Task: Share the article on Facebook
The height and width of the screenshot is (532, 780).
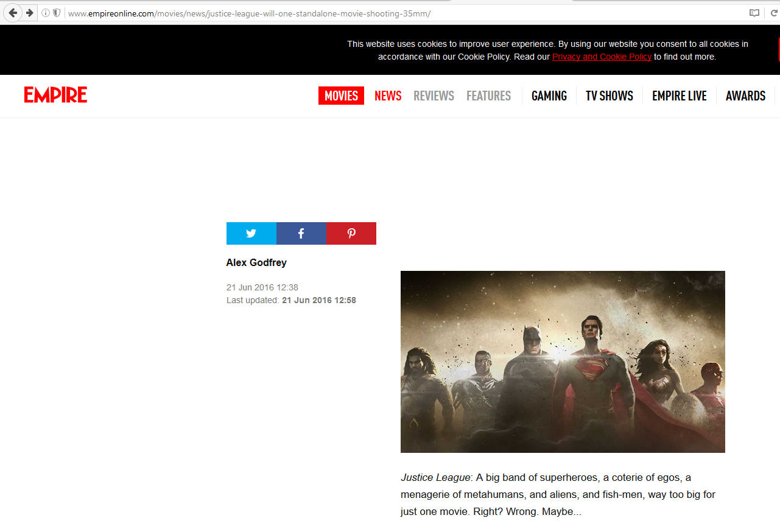Action: [x=301, y=233]
